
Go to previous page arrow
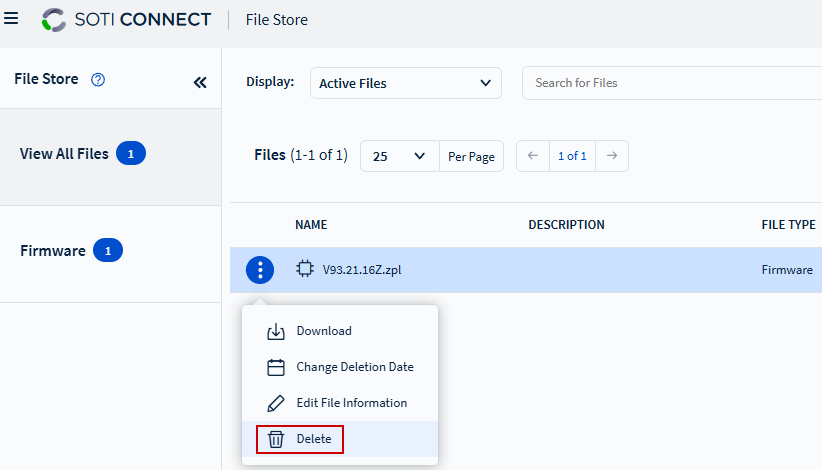tap(533, 156)
